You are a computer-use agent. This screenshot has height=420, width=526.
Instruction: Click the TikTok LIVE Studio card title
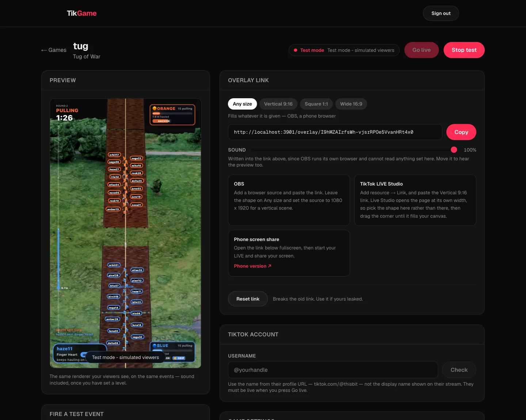[381, 184]
